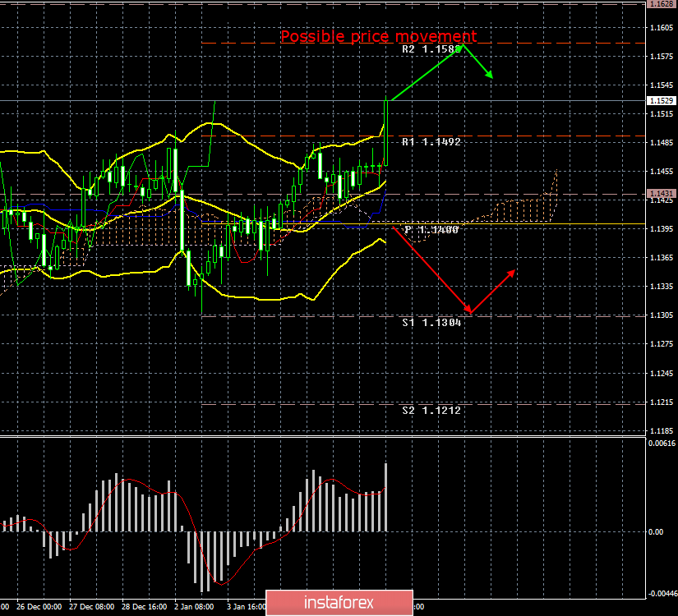This screenshot has width=678, height=616.
Task: Click the 1.1628 price tag at top
Action: coord(661,4)
